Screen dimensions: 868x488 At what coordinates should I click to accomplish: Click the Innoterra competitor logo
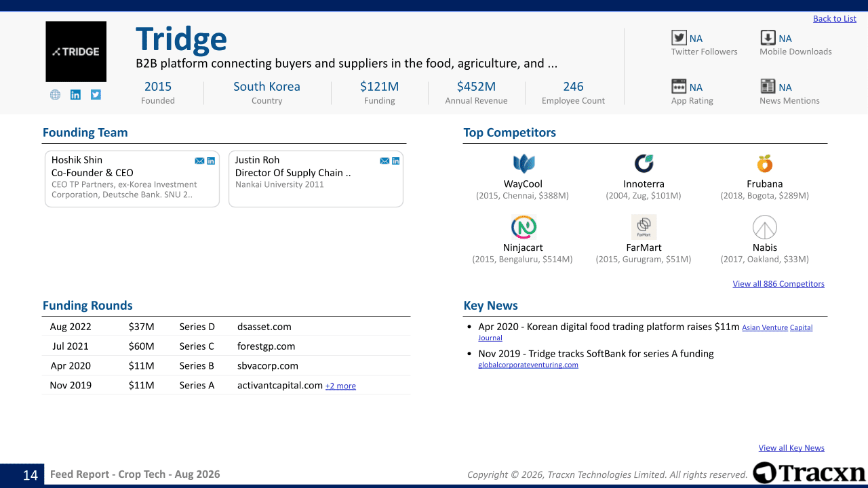click(x=644, y=164)
